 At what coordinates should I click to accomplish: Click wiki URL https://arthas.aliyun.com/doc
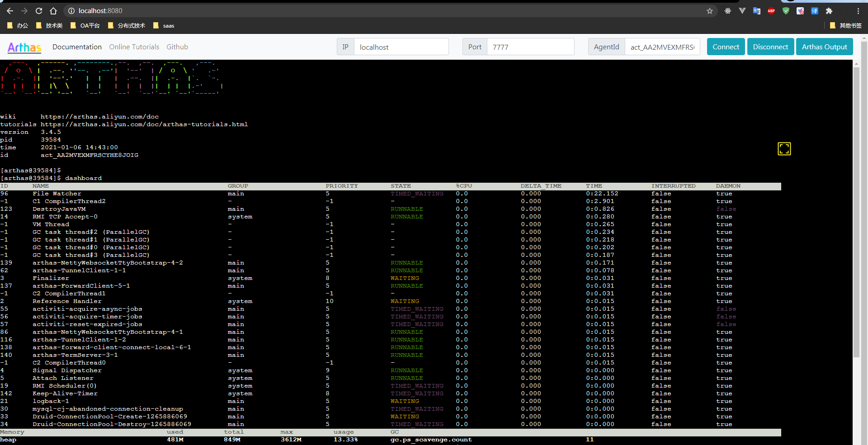click(99, 117)
